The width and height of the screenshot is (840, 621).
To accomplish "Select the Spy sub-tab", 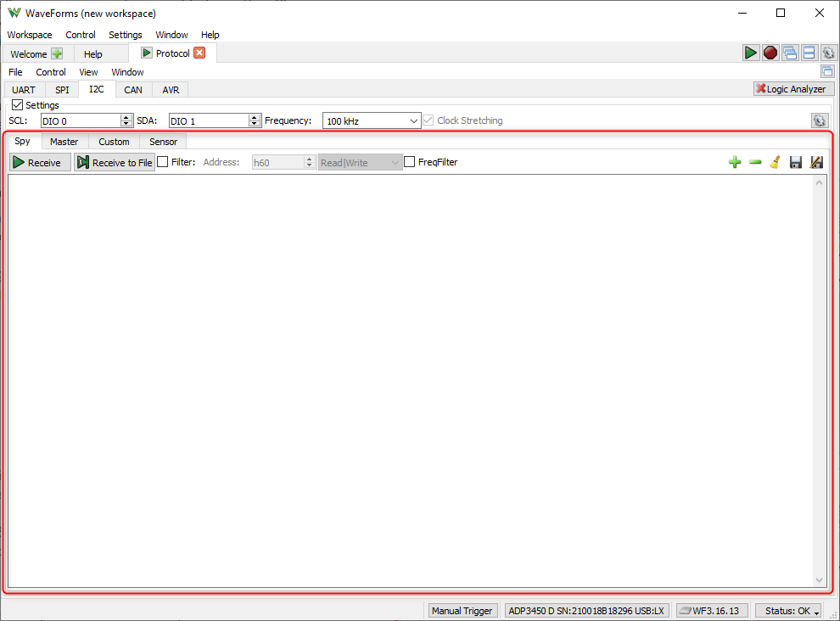I will click(x=23, y=141).
